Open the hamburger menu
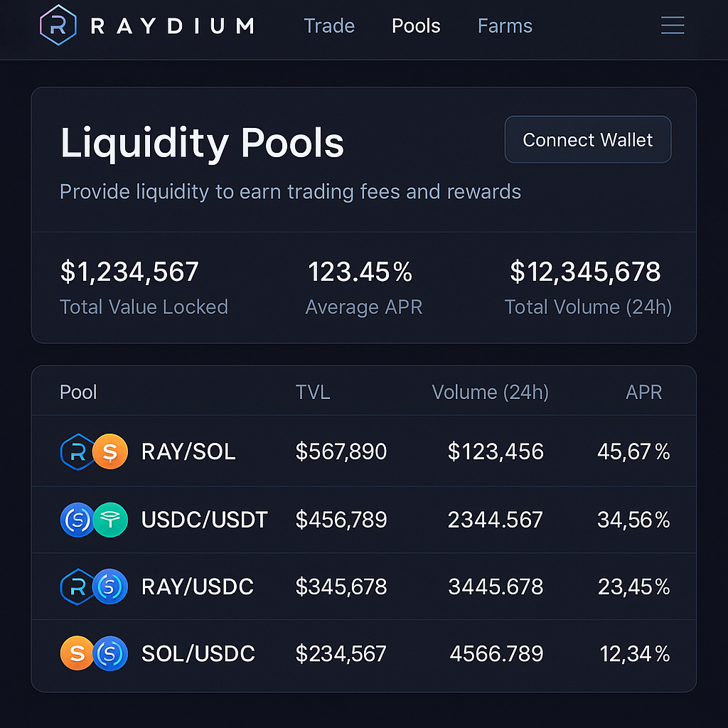The width and height of the screenshot is (728, 728). (x=673, y=25)
